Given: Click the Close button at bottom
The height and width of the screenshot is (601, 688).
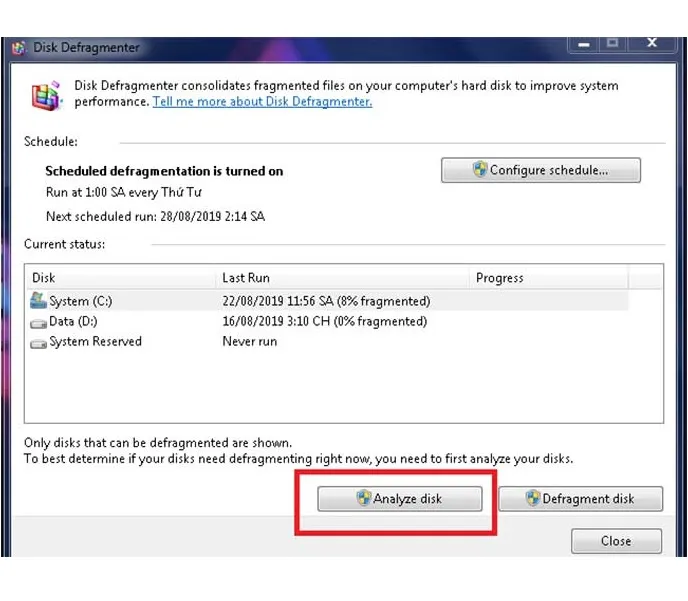Looking at the screenshot, I should point(616,541).
